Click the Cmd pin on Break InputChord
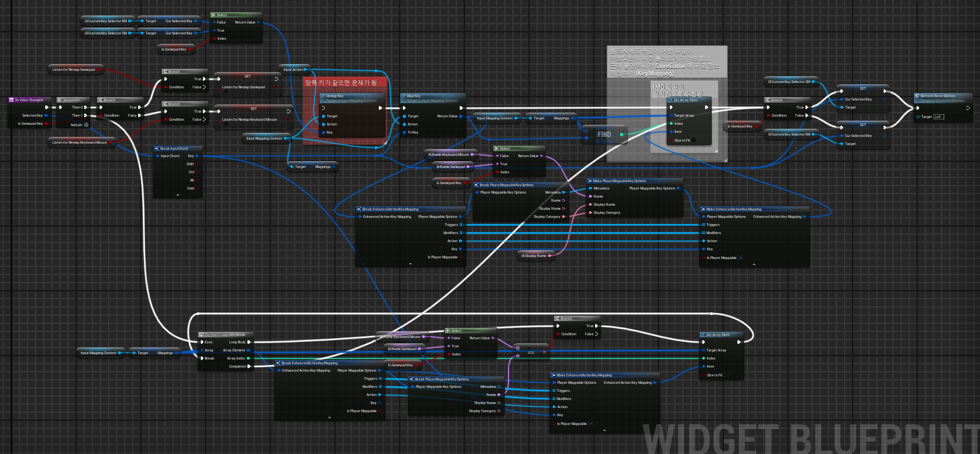This screenshot has width=980, height=454. pyautogui.click(x=195, y=188)
